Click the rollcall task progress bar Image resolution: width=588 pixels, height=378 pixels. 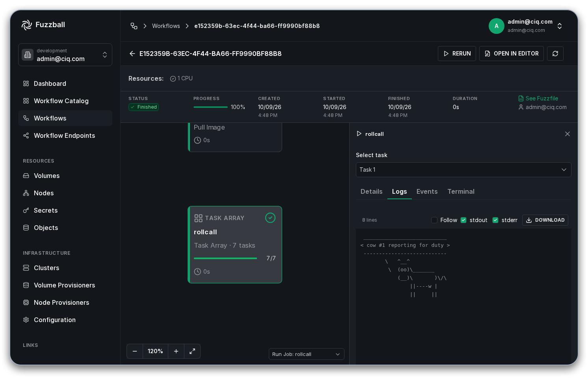click(225, 258)
